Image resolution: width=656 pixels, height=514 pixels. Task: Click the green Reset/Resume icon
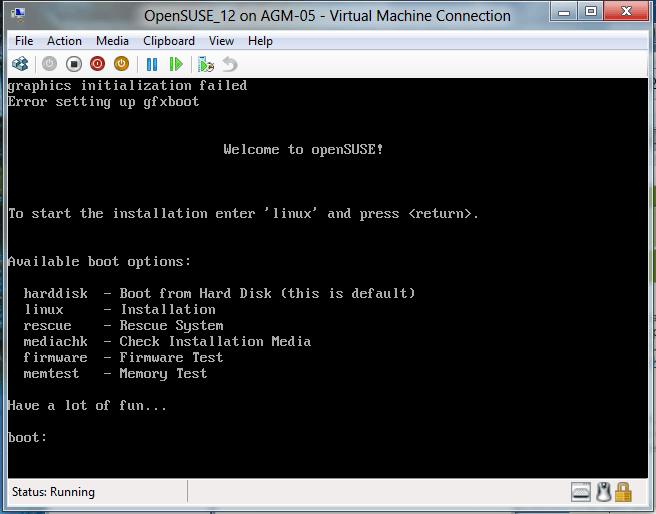(x=176, y=64)
